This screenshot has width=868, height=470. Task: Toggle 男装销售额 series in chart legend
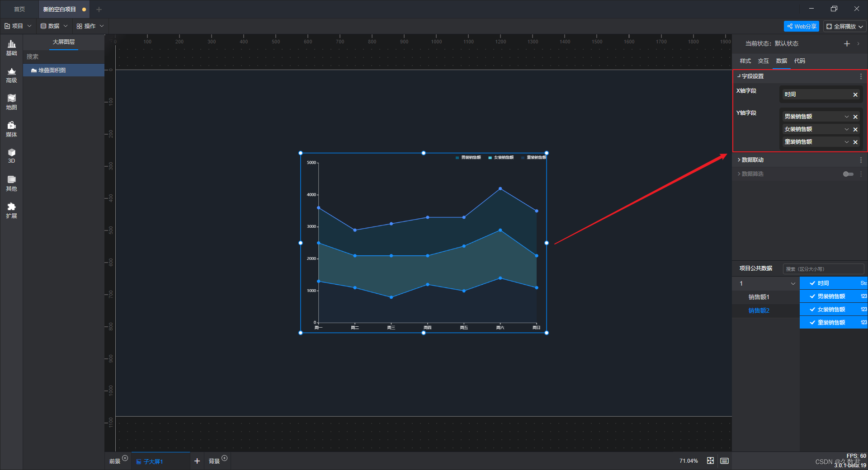coord(468,158)
